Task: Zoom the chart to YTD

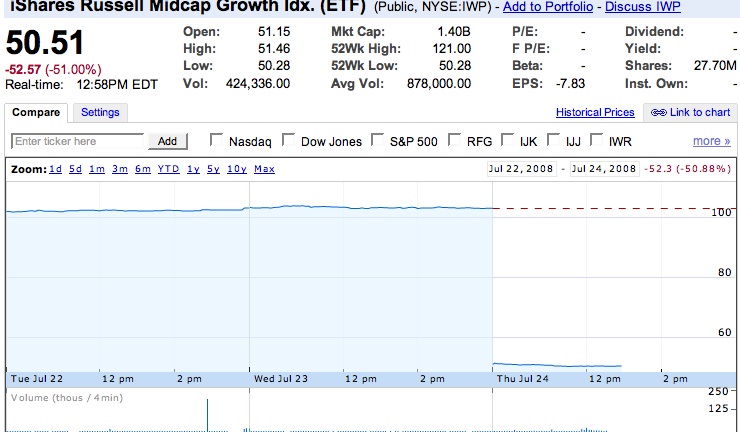Action: 168,169
